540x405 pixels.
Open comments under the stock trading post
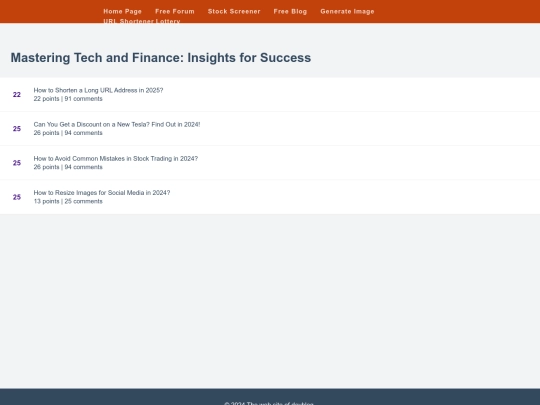(x=83, y=167)
